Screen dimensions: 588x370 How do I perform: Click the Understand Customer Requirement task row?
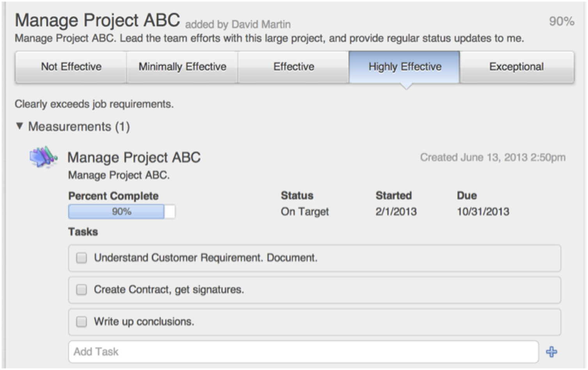click(x=315, y=258)
